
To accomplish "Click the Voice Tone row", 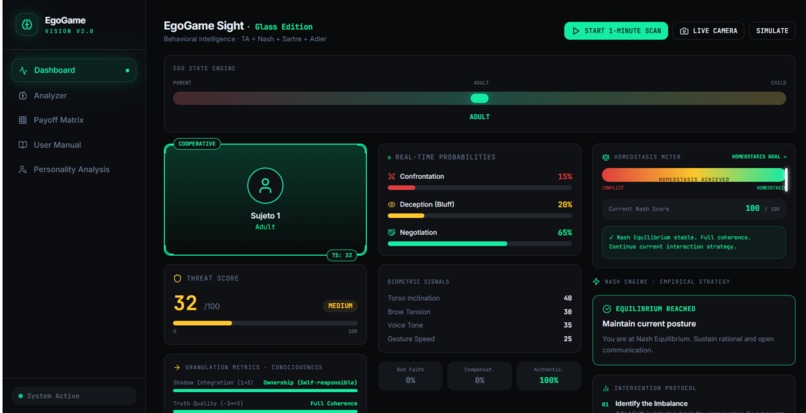I will pos(480,325).
